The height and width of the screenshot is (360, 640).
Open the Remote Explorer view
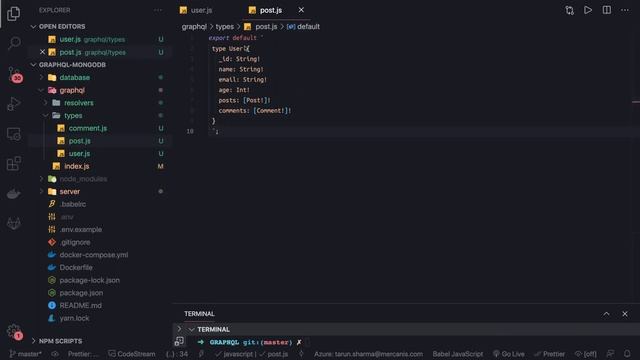point(14,134)
